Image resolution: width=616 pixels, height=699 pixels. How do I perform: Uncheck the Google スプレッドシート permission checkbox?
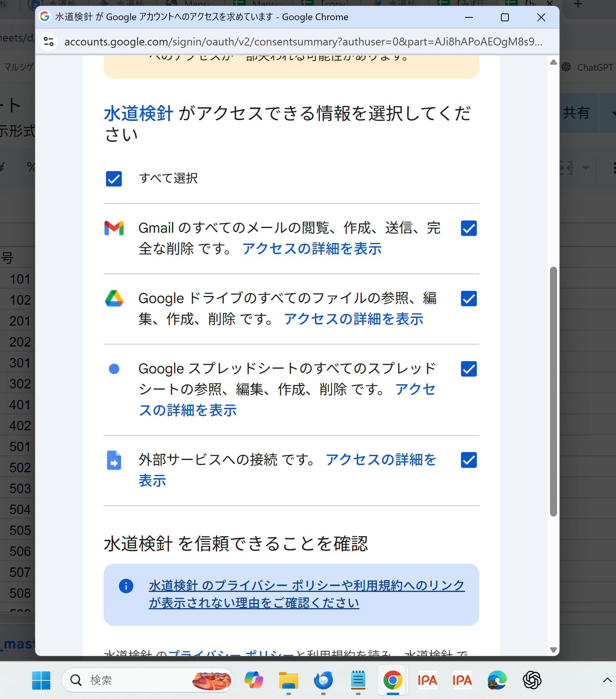pyautogui.click(x=469, y=369)
